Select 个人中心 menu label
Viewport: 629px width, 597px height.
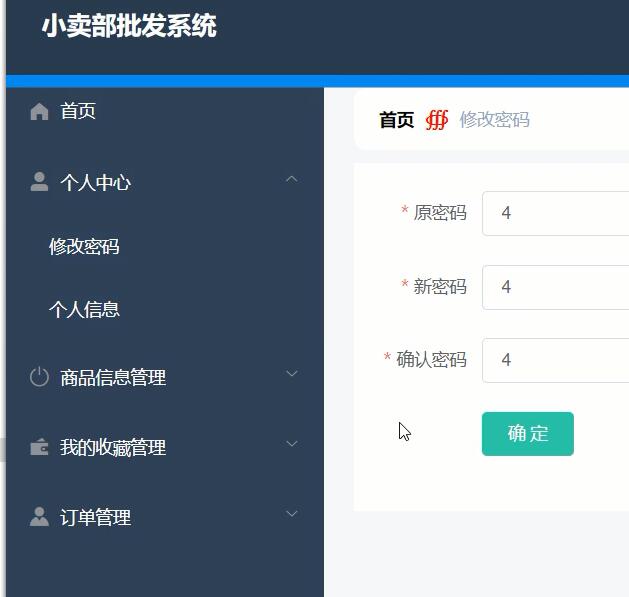click(95, 183)
